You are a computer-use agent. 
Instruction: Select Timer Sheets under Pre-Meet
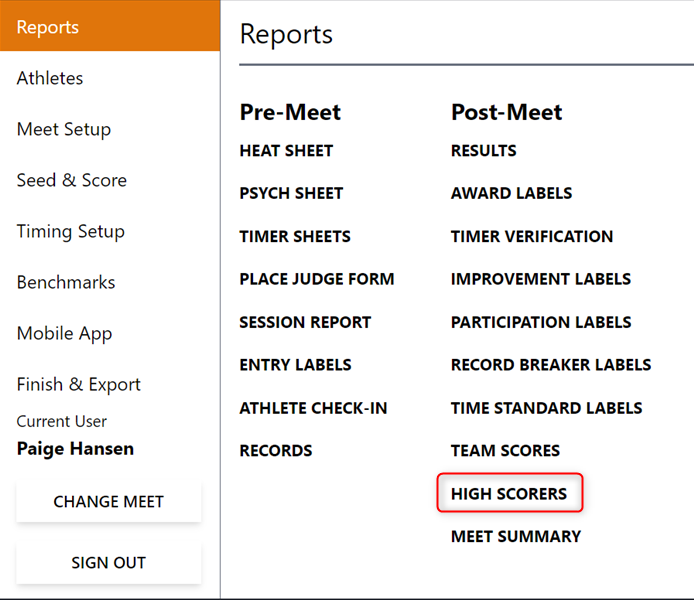(x=295, y=237)
